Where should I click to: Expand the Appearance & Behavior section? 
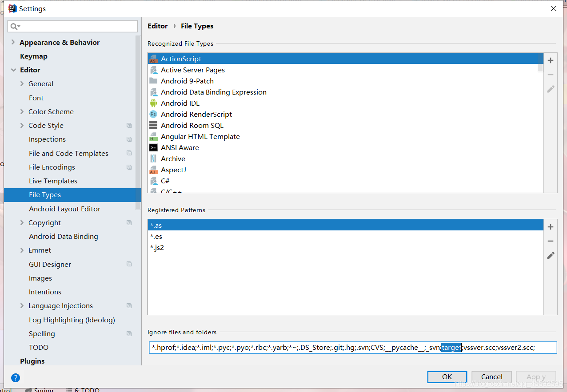(x=13, y=42)
